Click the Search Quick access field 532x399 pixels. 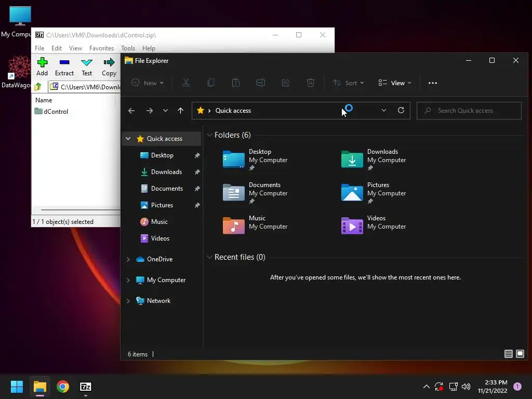469,111
